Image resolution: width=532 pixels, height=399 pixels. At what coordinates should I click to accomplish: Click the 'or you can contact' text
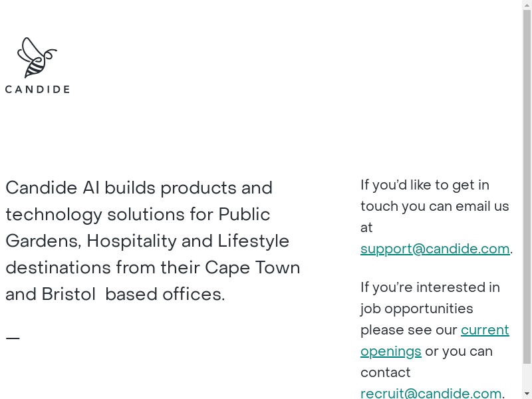(x=459, y=351)
